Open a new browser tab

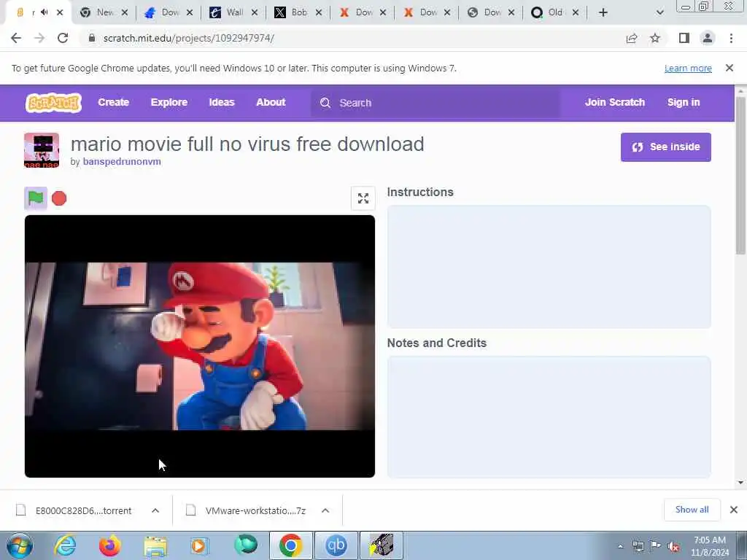(603, 13)
